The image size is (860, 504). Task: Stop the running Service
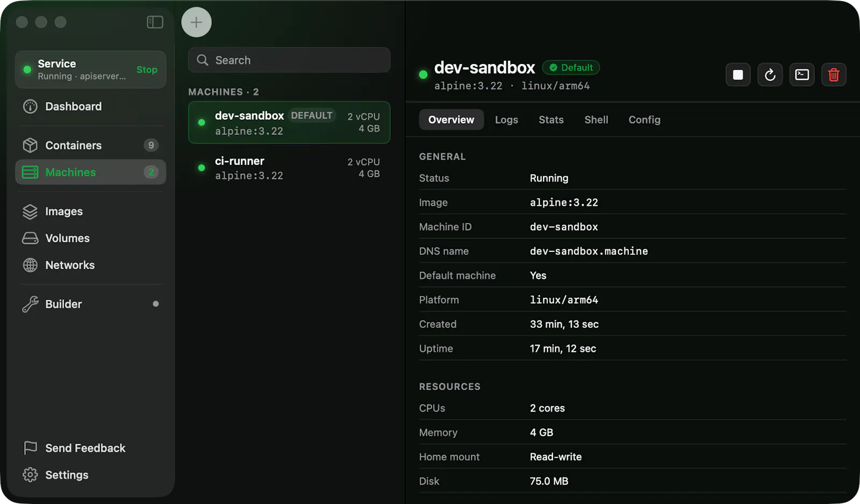tap(147, 70)
